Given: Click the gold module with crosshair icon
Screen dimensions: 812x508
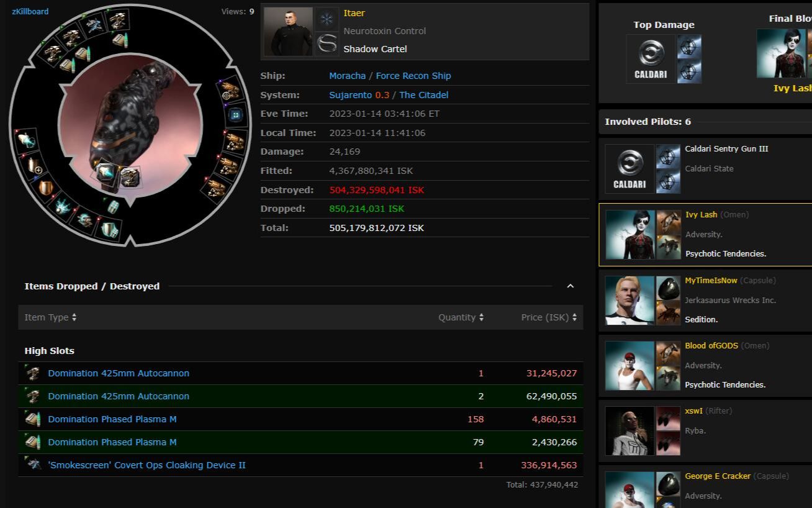Looking at the screenshot, I should (x=230, y=91).
